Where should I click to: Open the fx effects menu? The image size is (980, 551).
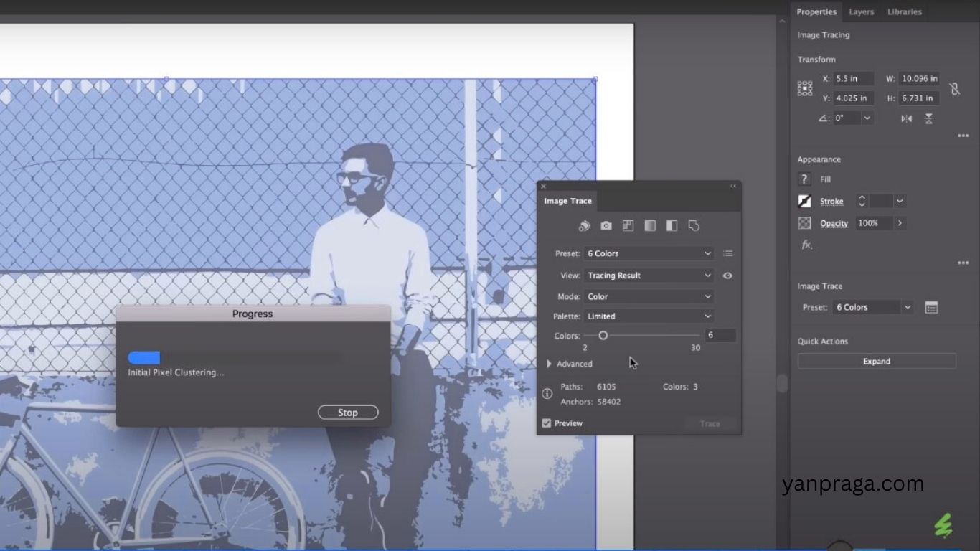pyautogui.click(x=807, y=245)
